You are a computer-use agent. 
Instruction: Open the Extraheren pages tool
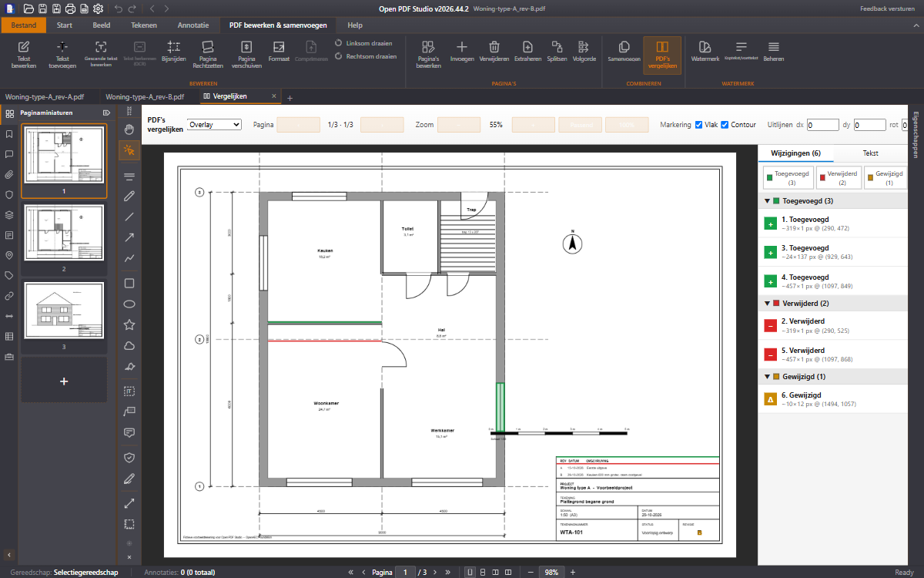click(527, 52)
